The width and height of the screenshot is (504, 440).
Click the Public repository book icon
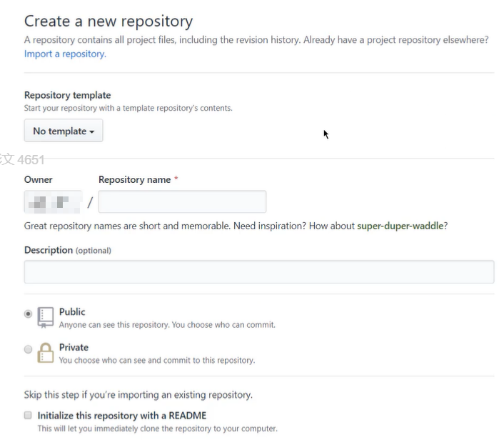coord(46,316)
